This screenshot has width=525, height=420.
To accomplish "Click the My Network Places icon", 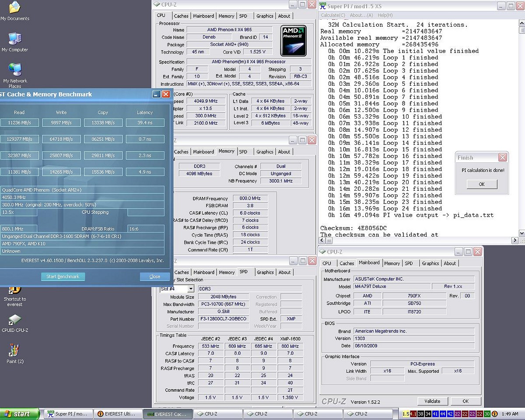I will (15, 74).
